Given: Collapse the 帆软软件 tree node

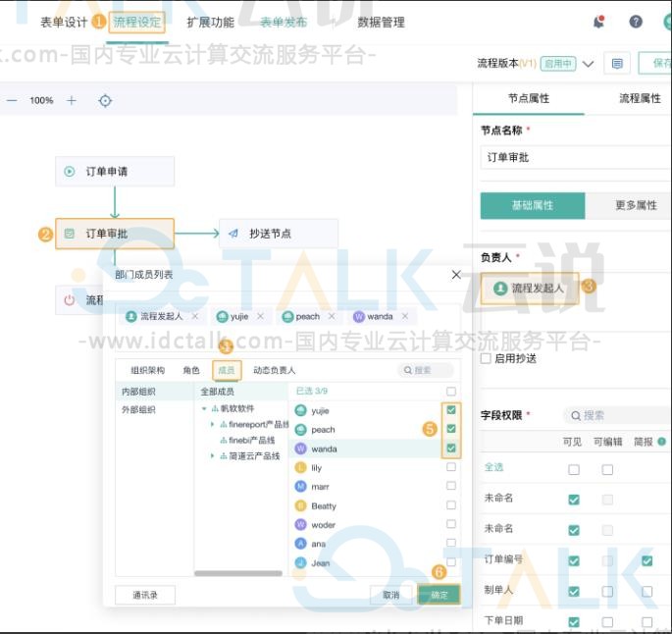Looking at the screenshot, I should [x=204, y=408].
